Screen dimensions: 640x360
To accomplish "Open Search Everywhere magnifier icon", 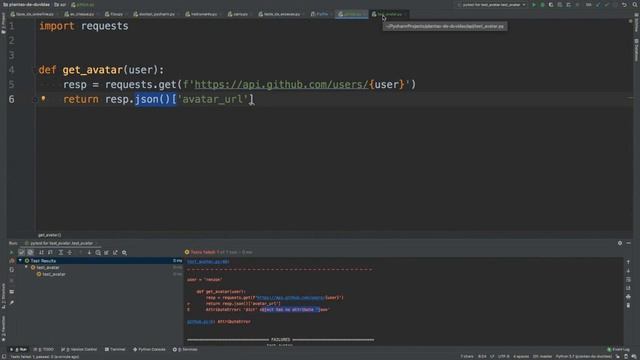I will 635,4.
